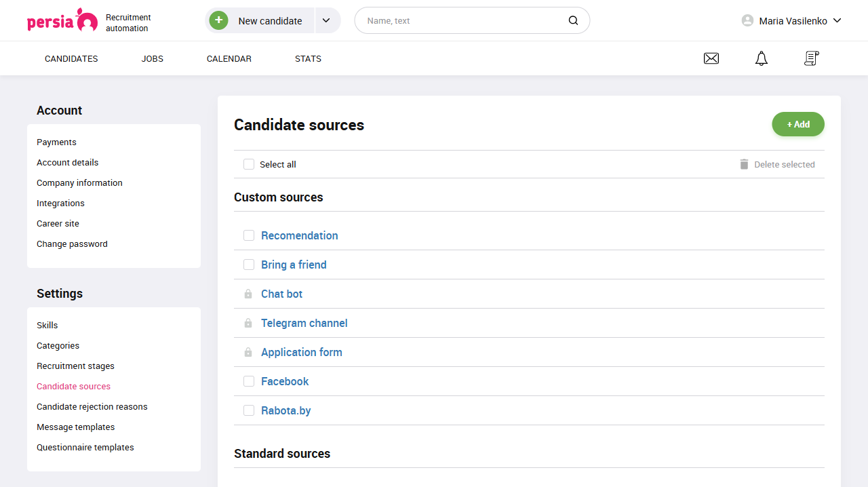Open the mail envelope icon
868x487 pixels.
[x=711, y=58]
